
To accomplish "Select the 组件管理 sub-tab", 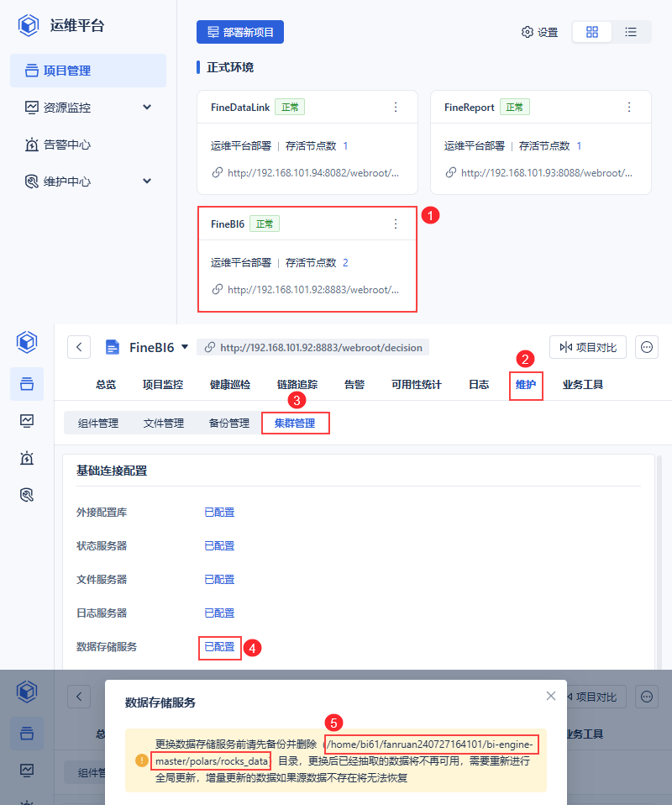I will coord(98,423).
